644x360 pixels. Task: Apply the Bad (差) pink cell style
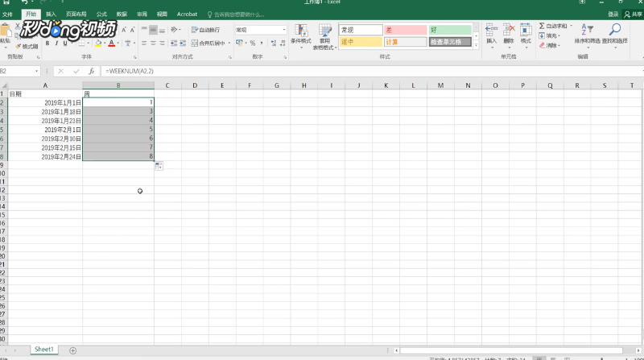pos(406,30)
